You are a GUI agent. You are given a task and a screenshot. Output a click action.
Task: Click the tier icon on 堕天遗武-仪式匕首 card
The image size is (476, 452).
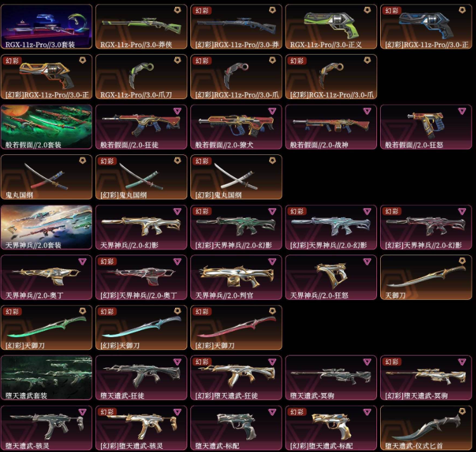pos(462,411)
